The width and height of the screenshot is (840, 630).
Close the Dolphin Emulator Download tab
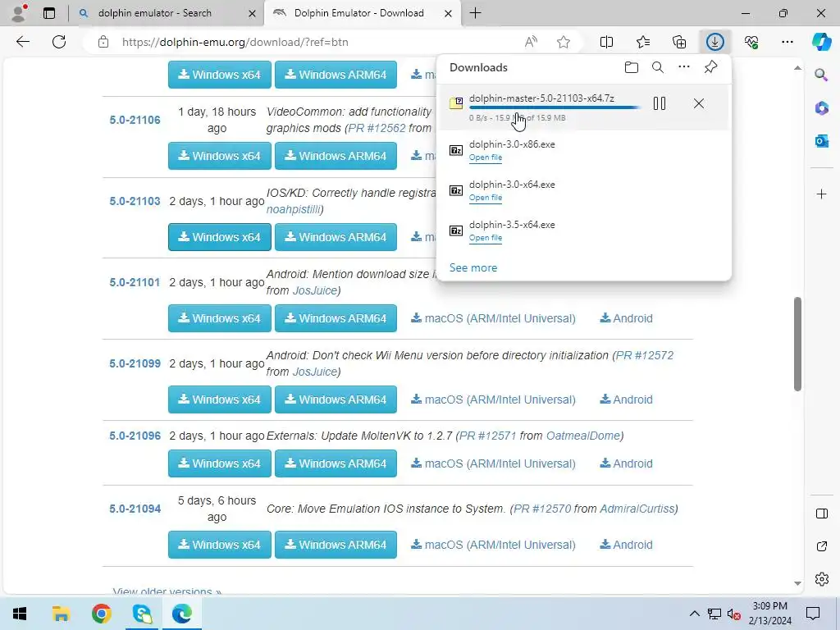click(x=448, y=13)
